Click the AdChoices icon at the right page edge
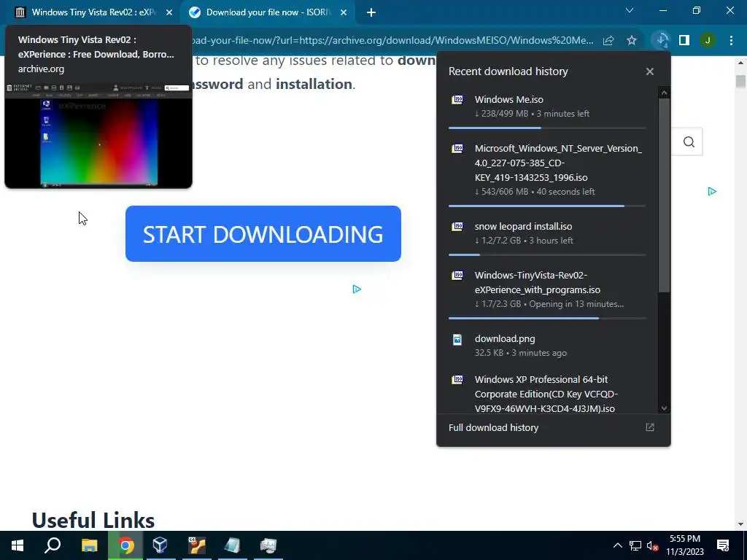The height and width of the screenshot is (560, 747). point(712,192)
